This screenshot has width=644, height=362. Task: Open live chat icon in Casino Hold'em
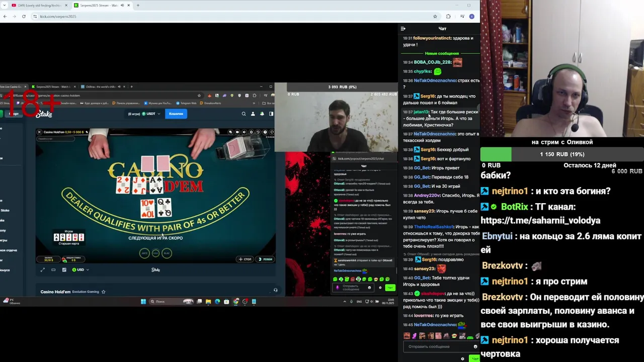[x=230, y=132]
